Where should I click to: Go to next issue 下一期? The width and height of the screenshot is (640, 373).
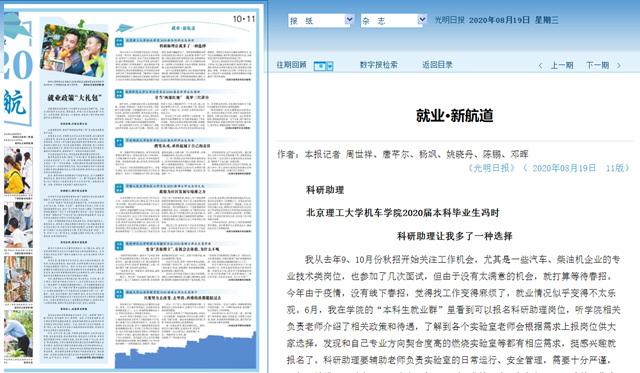(x=598, y=65)
